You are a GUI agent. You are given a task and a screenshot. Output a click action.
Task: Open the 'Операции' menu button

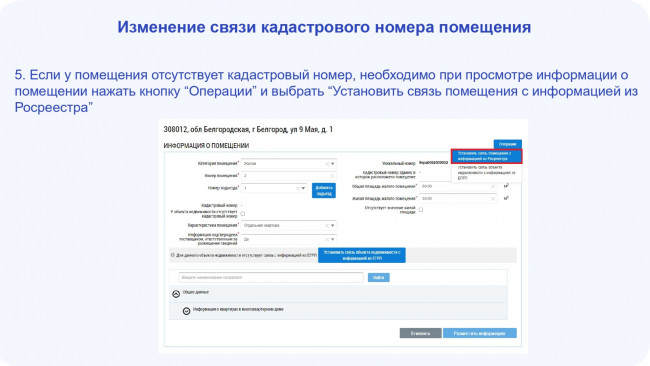click(x=507, y=144)
